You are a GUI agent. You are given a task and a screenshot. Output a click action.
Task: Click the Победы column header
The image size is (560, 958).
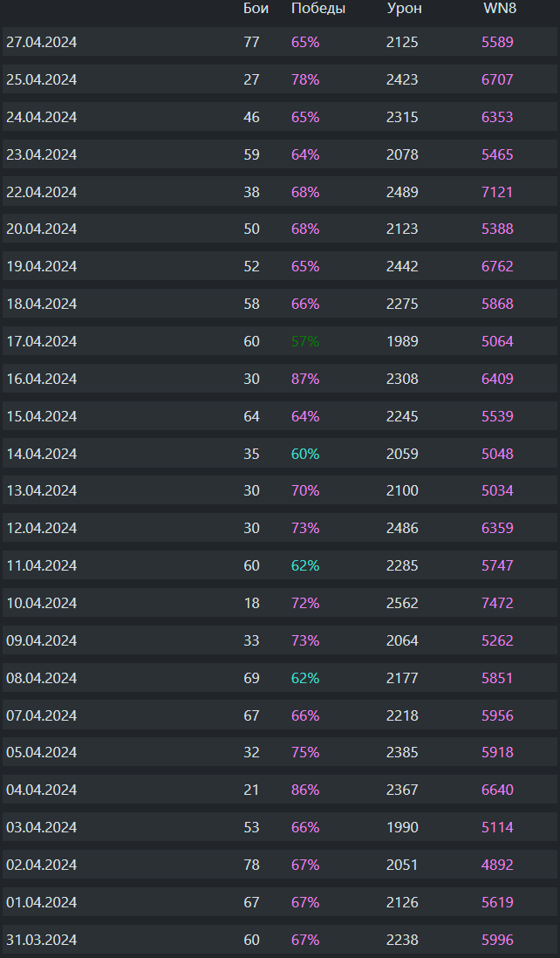coord(318,9)
